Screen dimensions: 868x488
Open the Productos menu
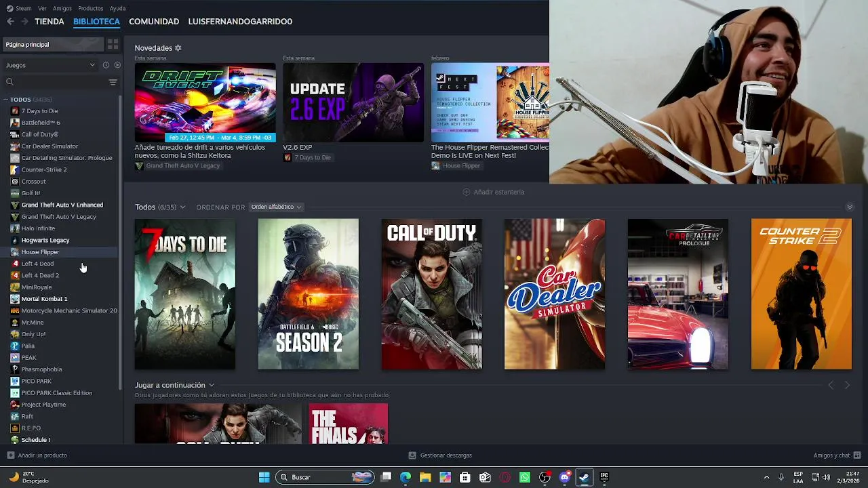pos(91,8)
